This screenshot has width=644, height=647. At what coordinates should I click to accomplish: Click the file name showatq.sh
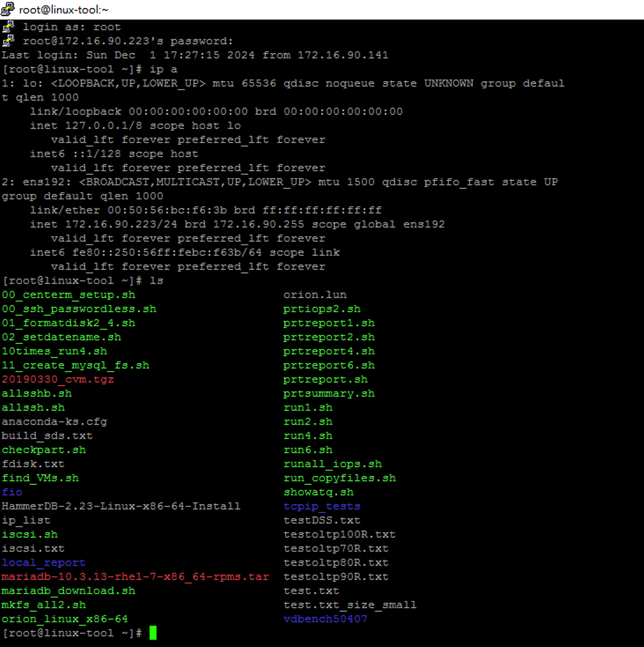318,492
